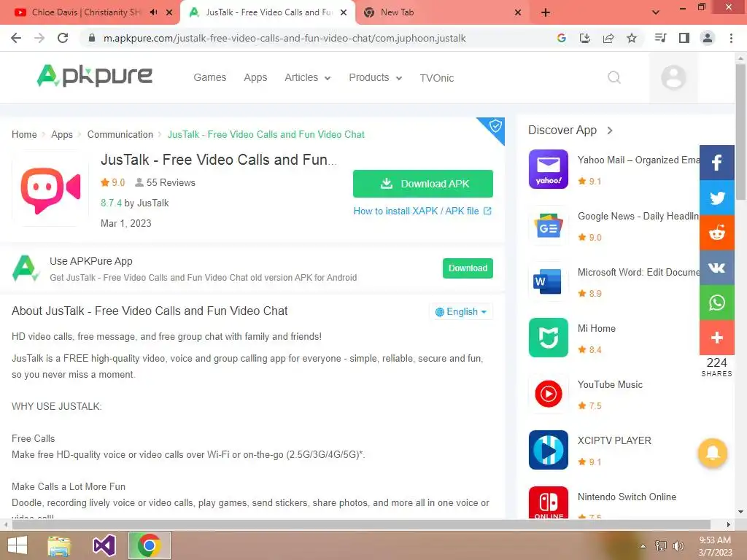Share page on Twitter

tap(716, 198)
